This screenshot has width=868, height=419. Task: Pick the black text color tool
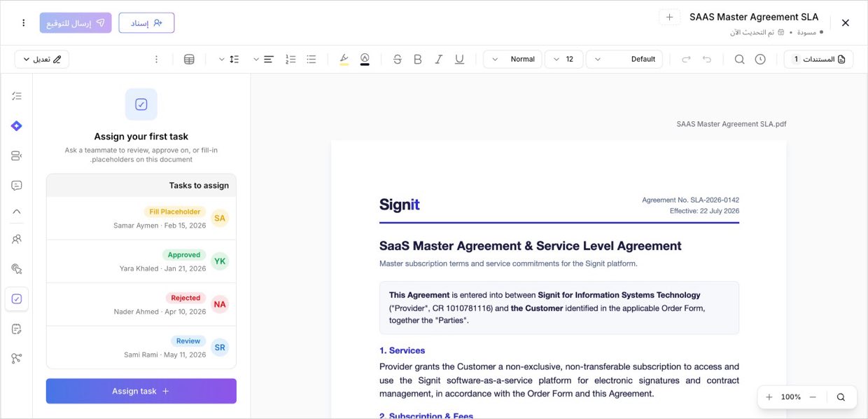[365, 60]
